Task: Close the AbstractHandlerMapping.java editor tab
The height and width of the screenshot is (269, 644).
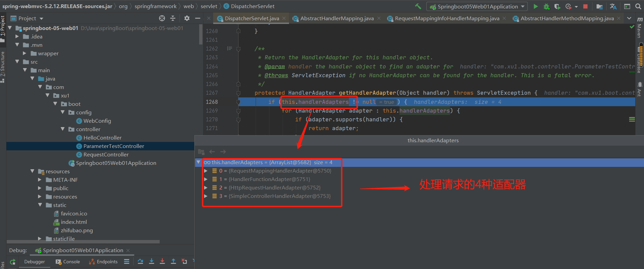Action: click(x=379, y=18)
